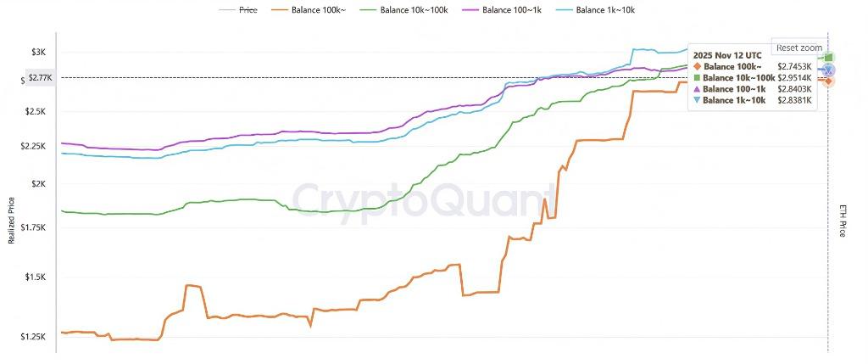Click the 2025 Nov 12 UTC tooltip header
868x364 pixels.
coord(726,54)
